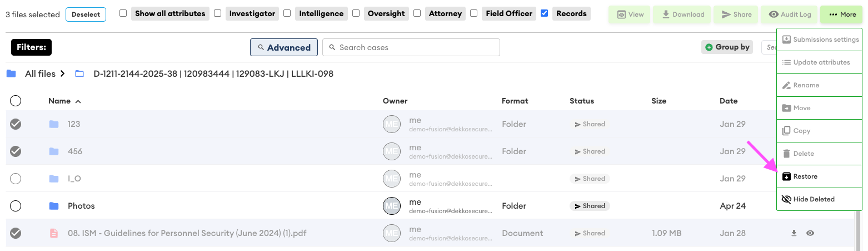Click the Shared status in 123 row
The height and width of the screenshot is (251, 868).
(590, 124)
